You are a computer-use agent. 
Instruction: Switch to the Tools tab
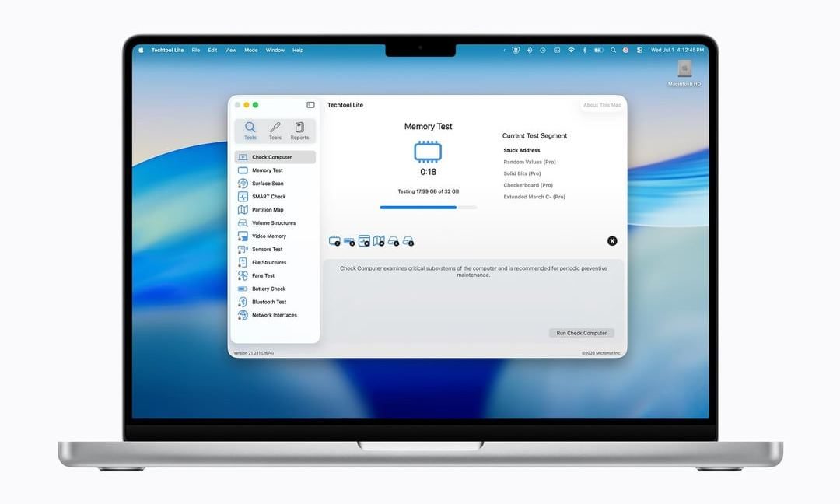pos(275,131)
